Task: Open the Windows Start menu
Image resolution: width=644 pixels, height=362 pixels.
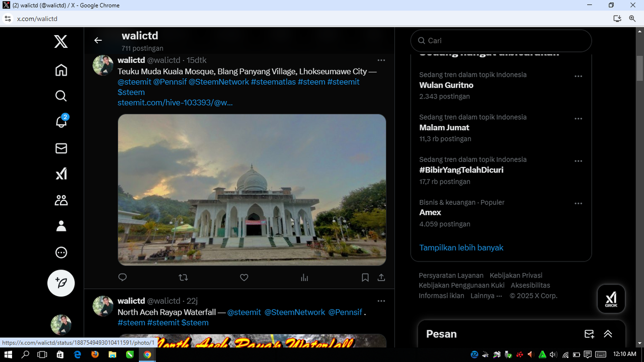Action: [8, 354]
